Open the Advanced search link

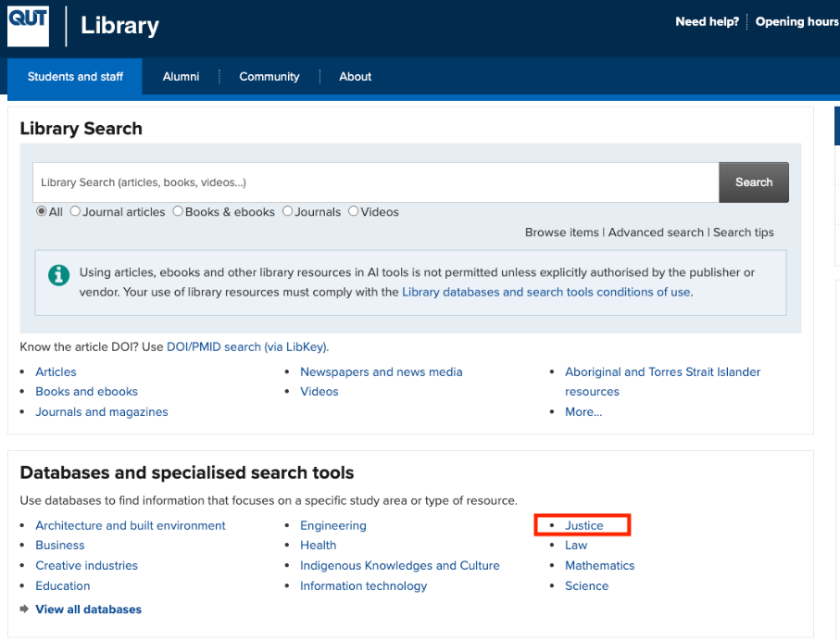click(656, 233)
